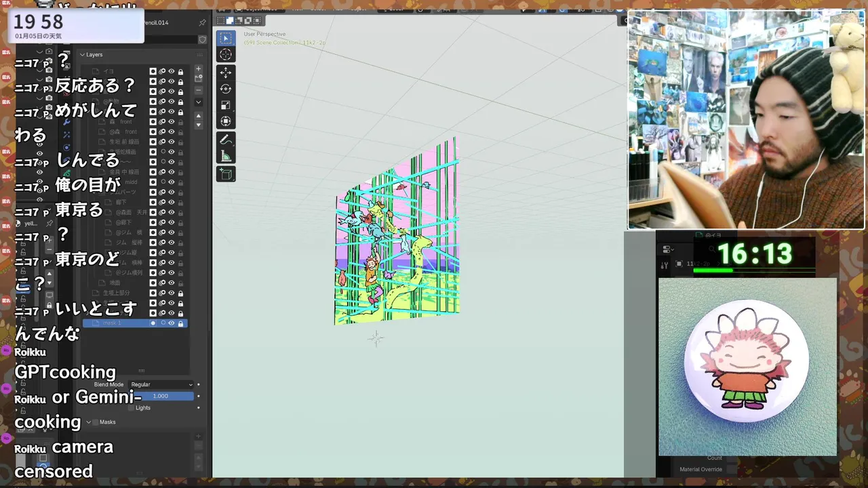The image size is (868, 488).
Task: Hide the イヨ layer with its eye
Action: pyautogui.click(x=172, y=71)
